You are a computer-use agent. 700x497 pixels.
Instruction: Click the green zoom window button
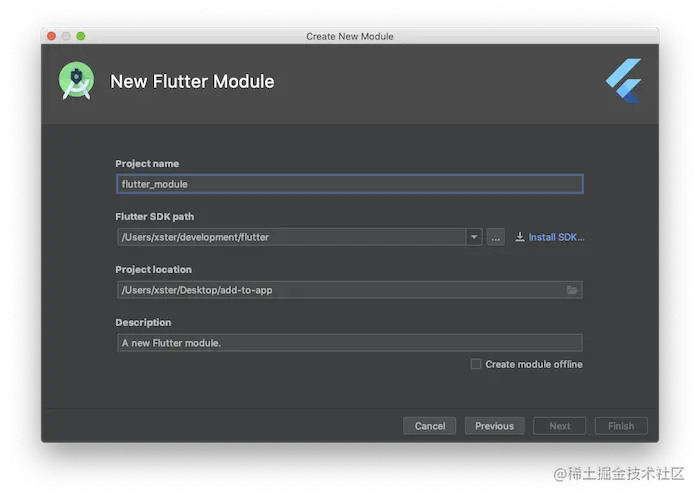(x=81, y=36)
